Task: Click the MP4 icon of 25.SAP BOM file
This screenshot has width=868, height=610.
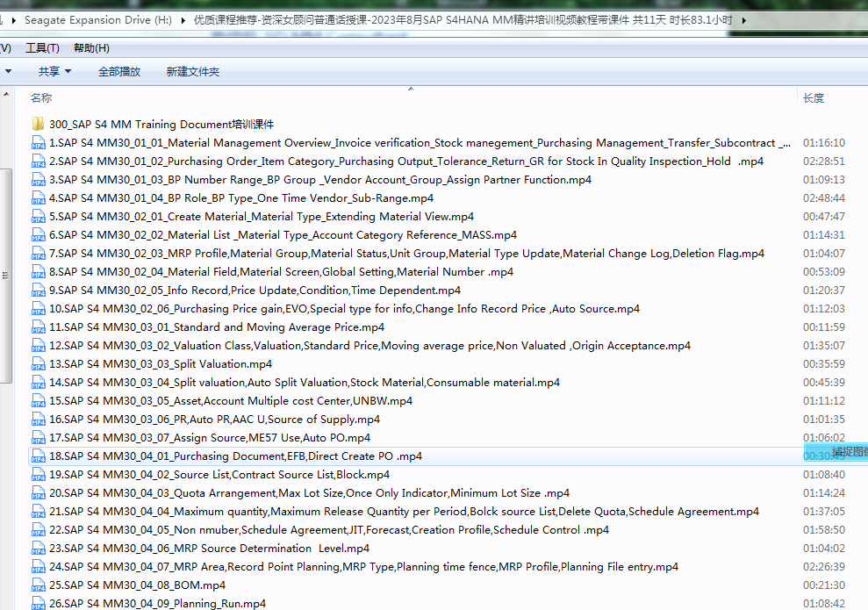Action: coord(38,585)
